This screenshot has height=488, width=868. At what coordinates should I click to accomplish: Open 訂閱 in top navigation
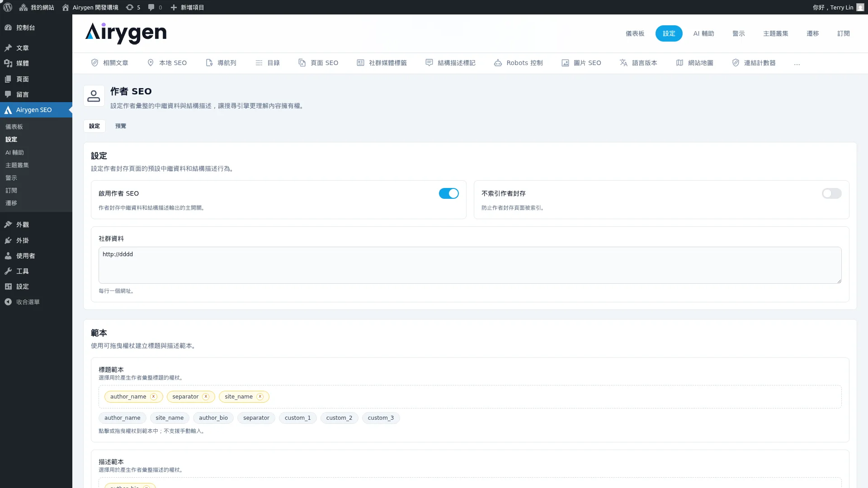pos(844,33)
